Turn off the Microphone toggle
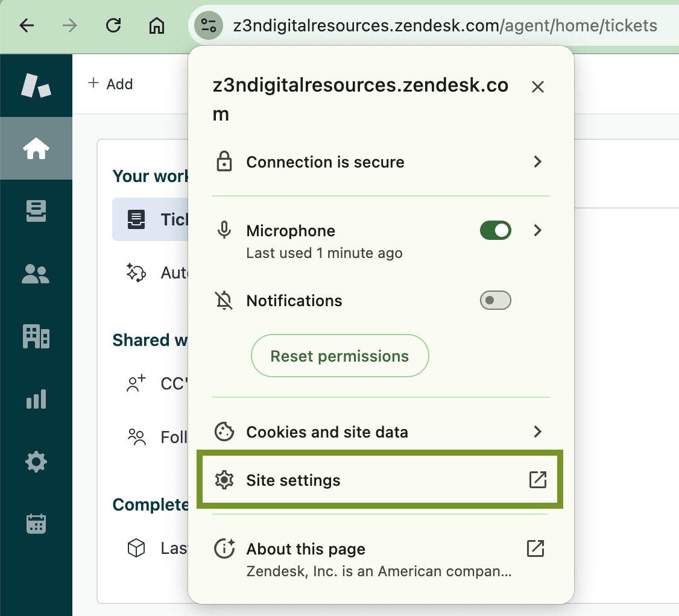This screenshot has width=679, height=616. 496,230
